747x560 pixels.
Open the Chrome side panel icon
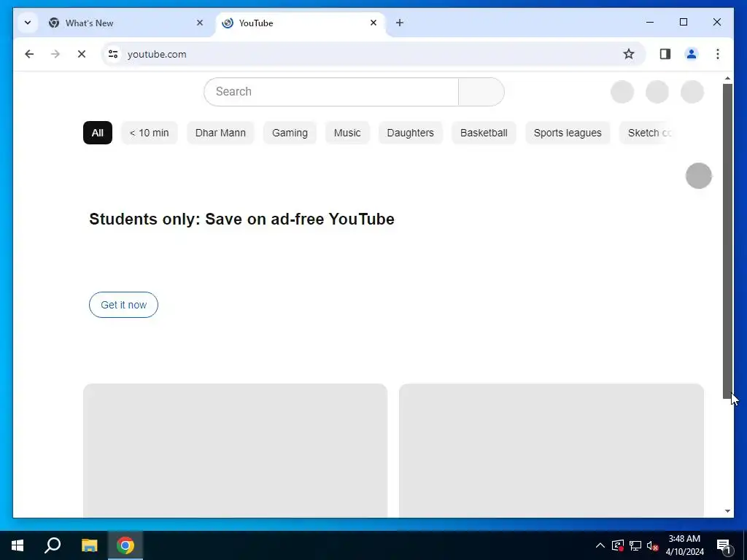[665, 54]
